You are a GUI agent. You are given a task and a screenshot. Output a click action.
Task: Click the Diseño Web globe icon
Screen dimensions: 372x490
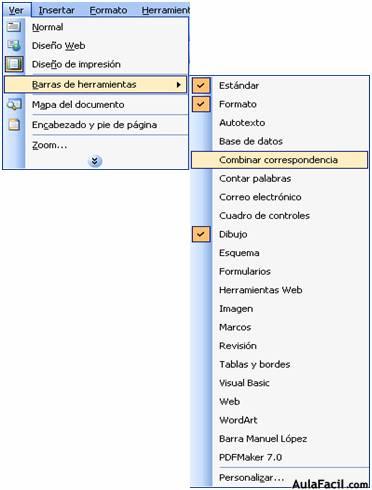point(14,45)
